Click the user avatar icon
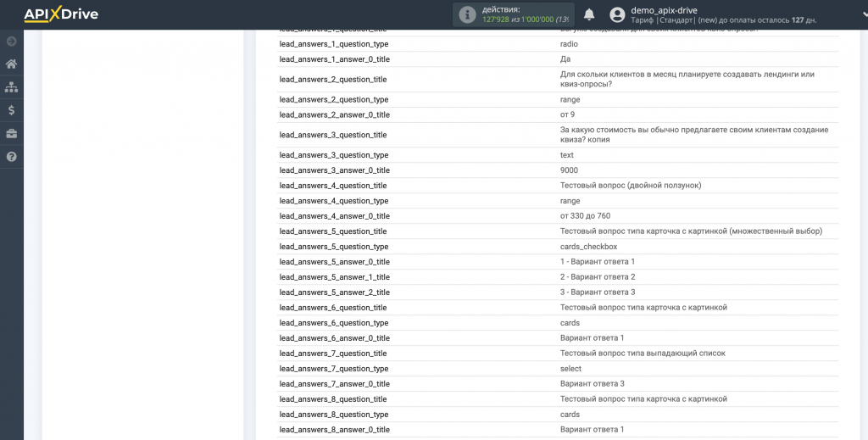 point(617,14)
